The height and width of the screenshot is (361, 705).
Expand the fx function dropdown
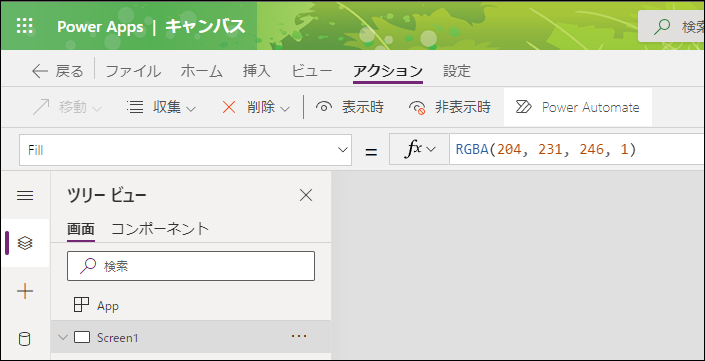coord(419,150)
